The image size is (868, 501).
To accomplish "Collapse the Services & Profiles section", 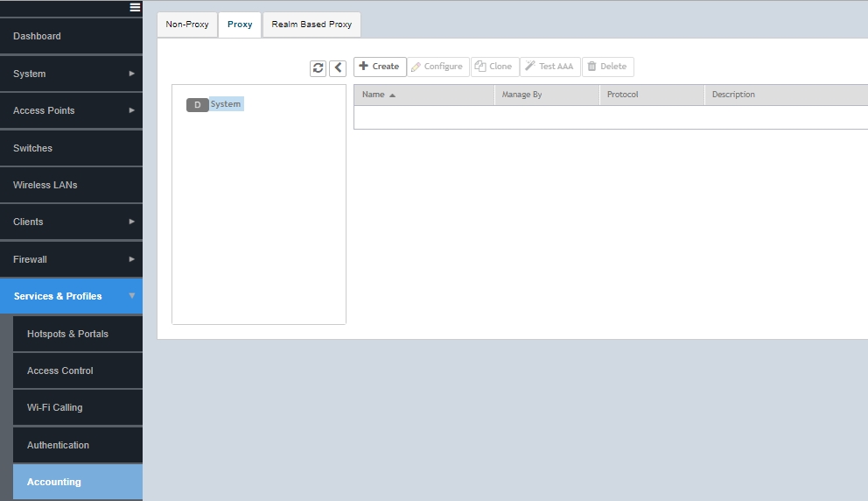I will (x=71, y=296).
